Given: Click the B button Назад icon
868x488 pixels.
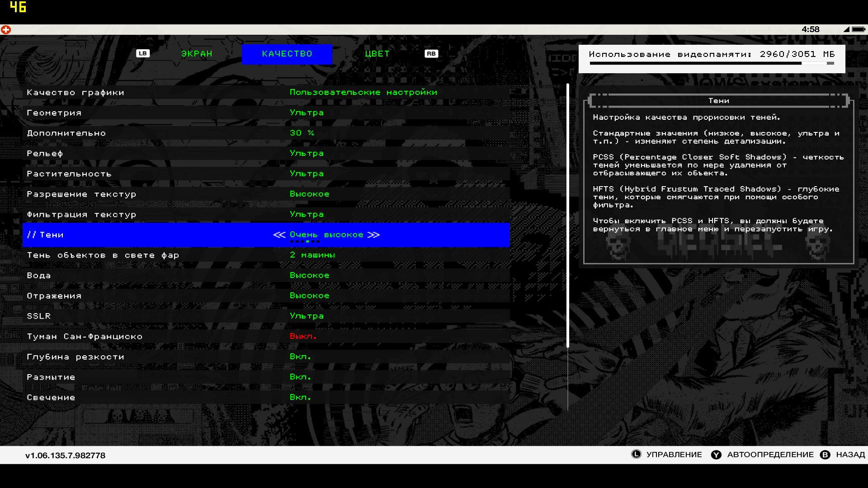Looking at the screenshot, I should (825, 455).
